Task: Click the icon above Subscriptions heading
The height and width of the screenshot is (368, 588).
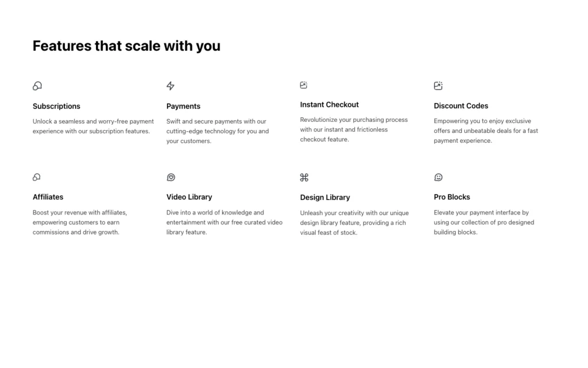Action: click(x=37, y=86)
